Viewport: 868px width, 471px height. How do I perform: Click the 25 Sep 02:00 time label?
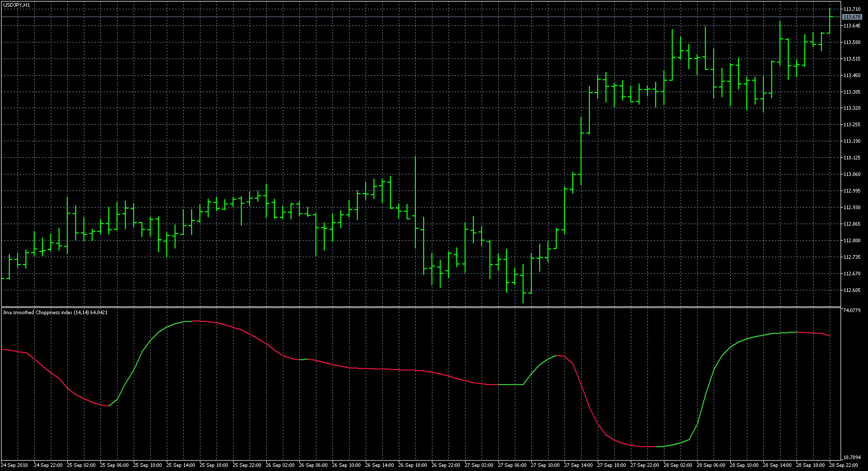81,465
